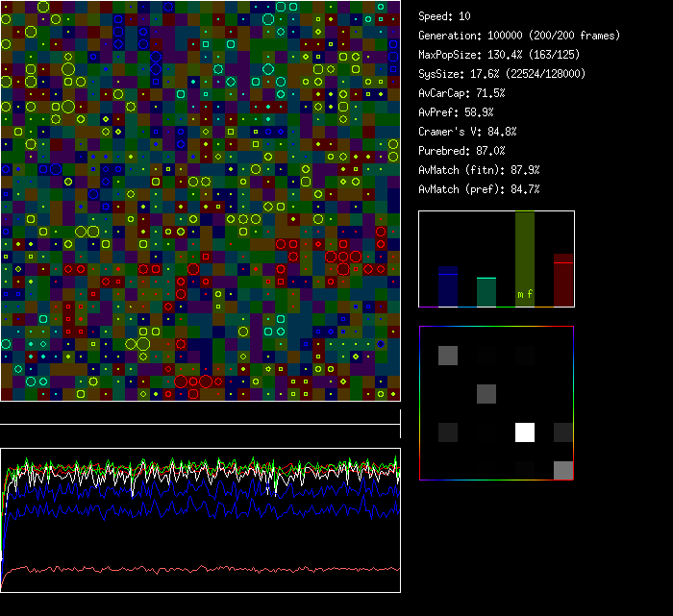Viewport: 673px width, 616px height.
Task: Click the Purebred percentage line
Action: (x=461, y=151)
